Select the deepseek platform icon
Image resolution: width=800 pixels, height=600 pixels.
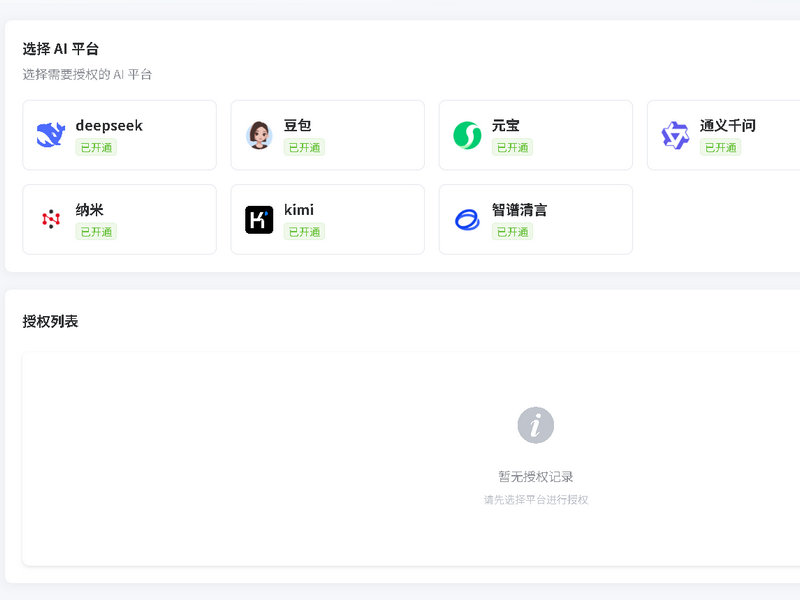[x=48, y=132]
